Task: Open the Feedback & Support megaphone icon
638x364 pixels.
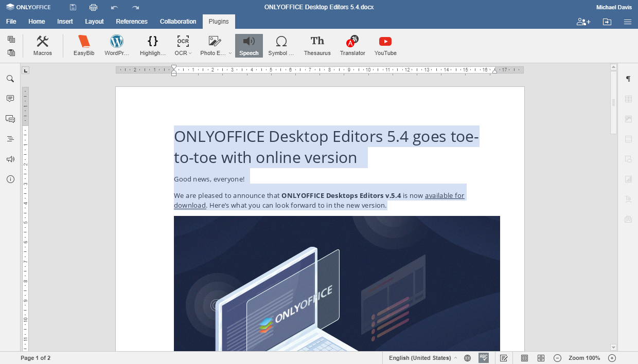Action: point(10,159)
